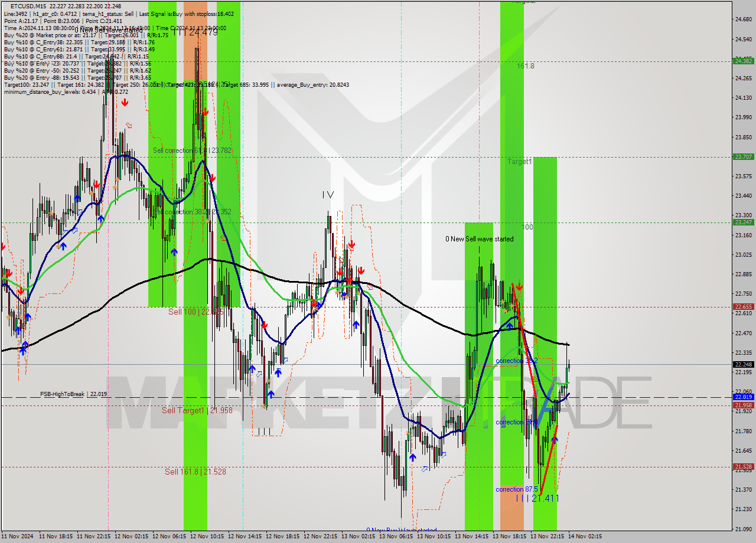The image size is (756, 543).
Task: Click the '14 Nov 02:15' time axis label
Action: (x=585, y=537)
